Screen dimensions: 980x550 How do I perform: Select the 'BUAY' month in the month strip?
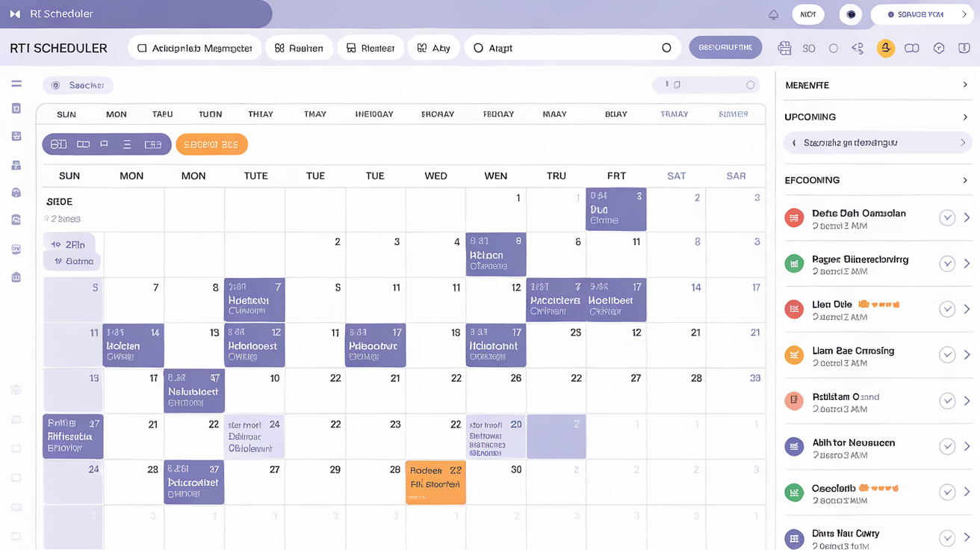[616, 114]
